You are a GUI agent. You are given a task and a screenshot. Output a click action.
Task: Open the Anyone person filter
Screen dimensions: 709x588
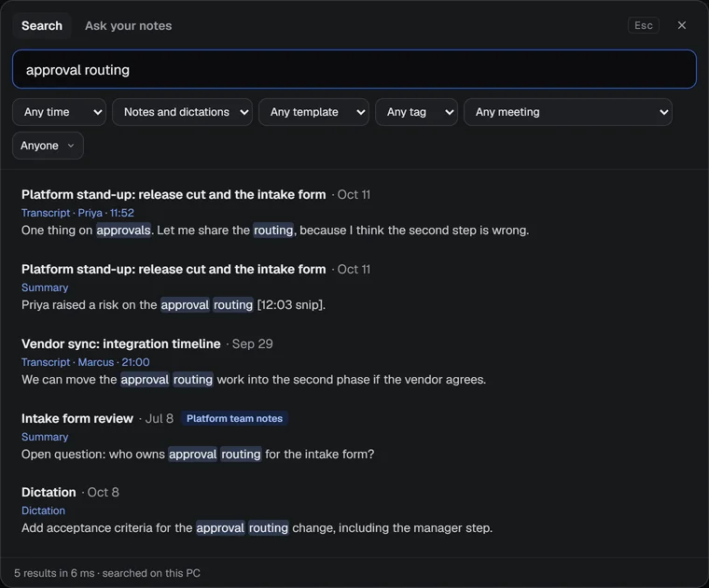(x=48, y=146)
